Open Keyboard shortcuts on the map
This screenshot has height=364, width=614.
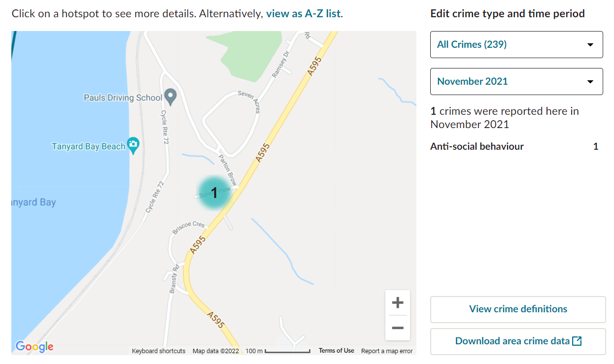click(159, 351)
